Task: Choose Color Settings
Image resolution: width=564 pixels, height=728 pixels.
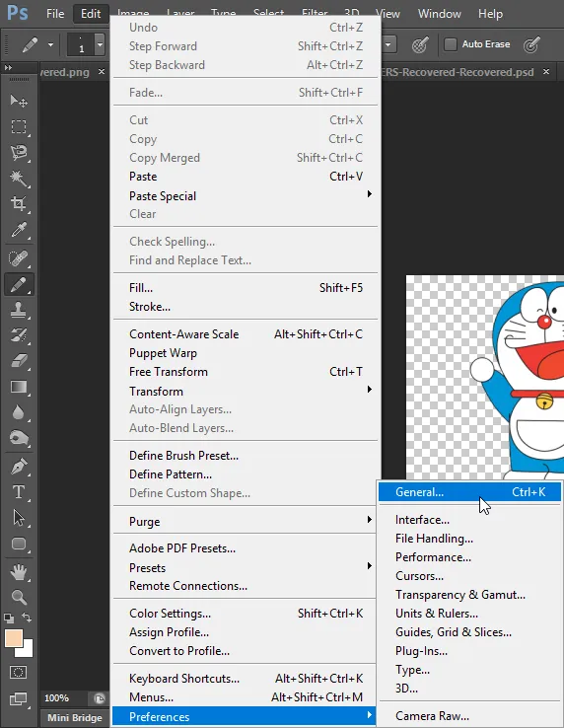Action: [x=246, y=614]
